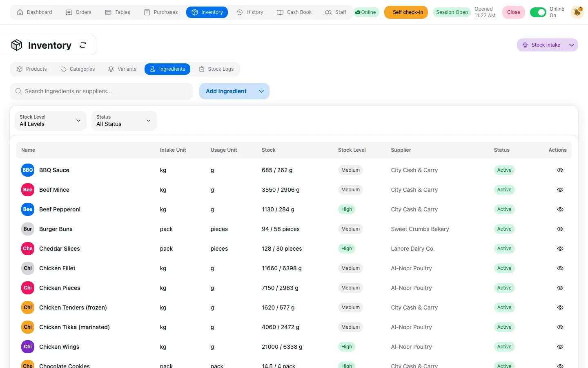Toggle the Online On switch
The image size is (588, 368).
click(x=538, y=12)
